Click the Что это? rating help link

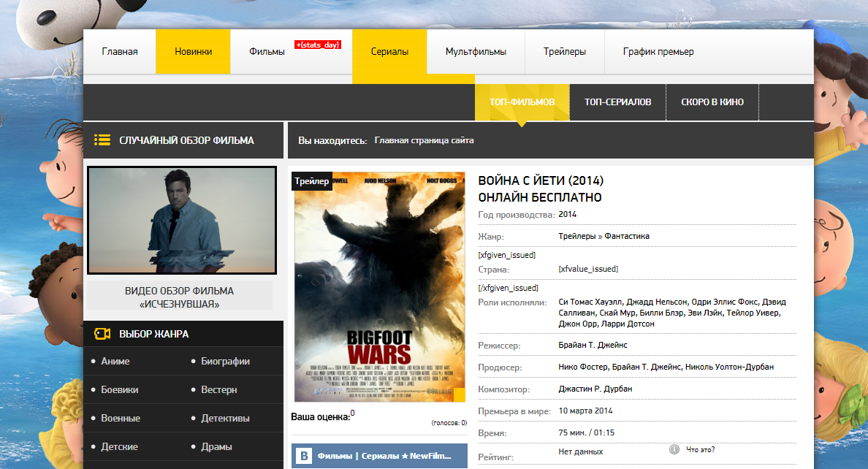click(700, 449)
